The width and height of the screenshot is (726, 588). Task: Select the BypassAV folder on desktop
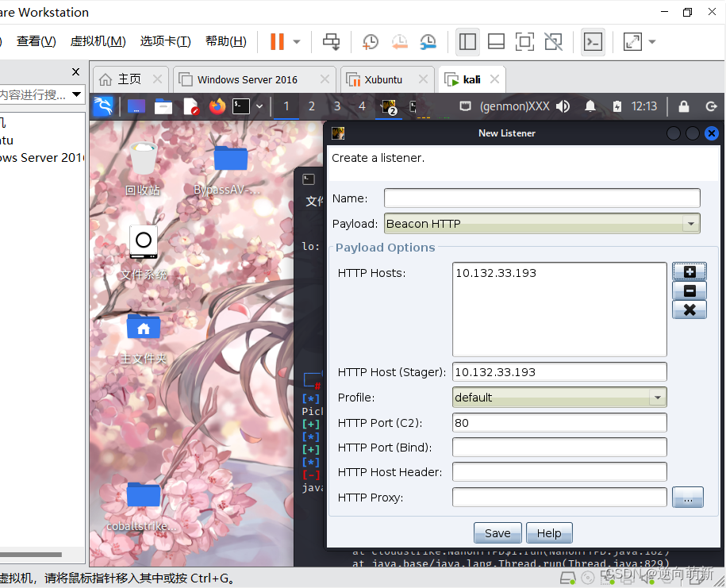click(x=230, y=171)
